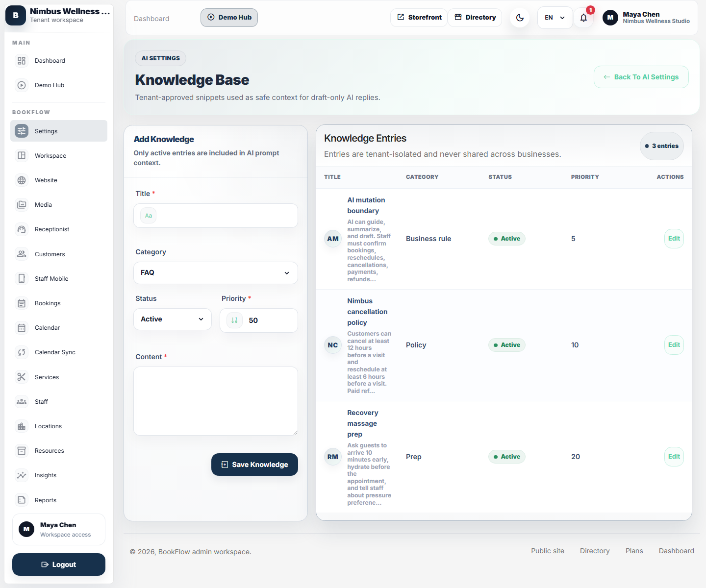Viewport: 706px width, 588px height.
Task: Open the Workspace sidebar icon
Action: [x=22, y=156]
